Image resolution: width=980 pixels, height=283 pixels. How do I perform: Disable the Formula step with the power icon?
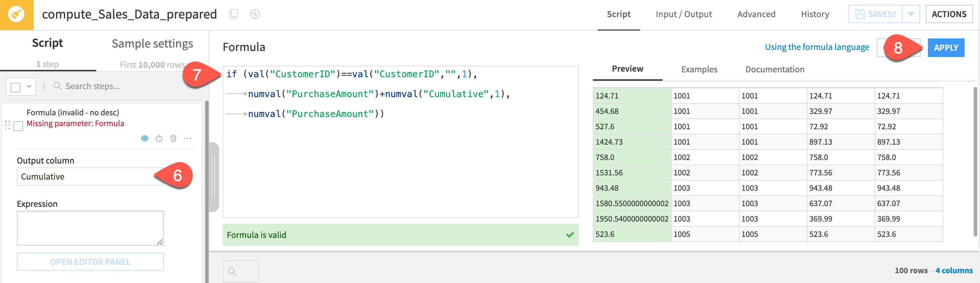(159, 139)
